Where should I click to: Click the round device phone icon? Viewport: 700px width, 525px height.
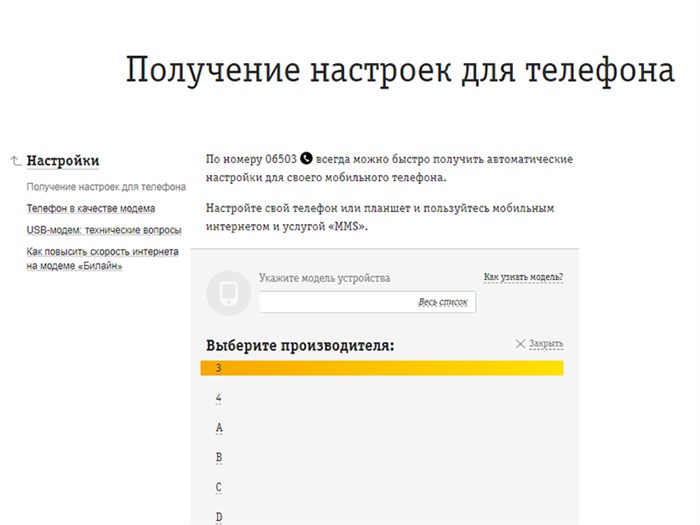click(229, 293)
